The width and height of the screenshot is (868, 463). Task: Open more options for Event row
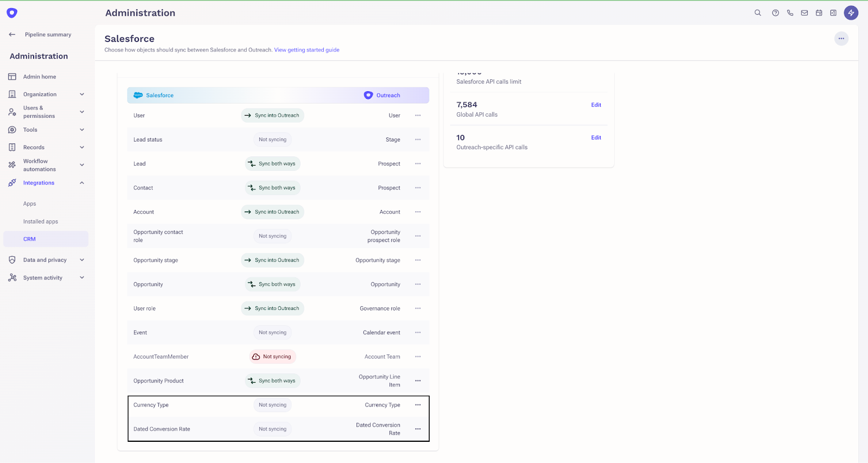click(418, 333)
